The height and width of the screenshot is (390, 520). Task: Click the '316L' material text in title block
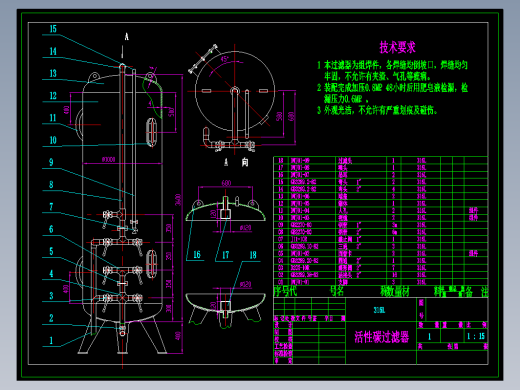[x=379, y=310]
